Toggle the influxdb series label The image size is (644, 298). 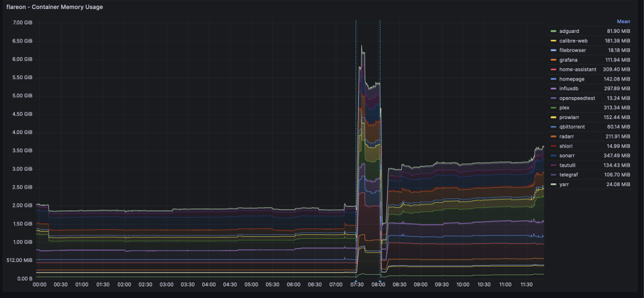(x=570, y=89)
